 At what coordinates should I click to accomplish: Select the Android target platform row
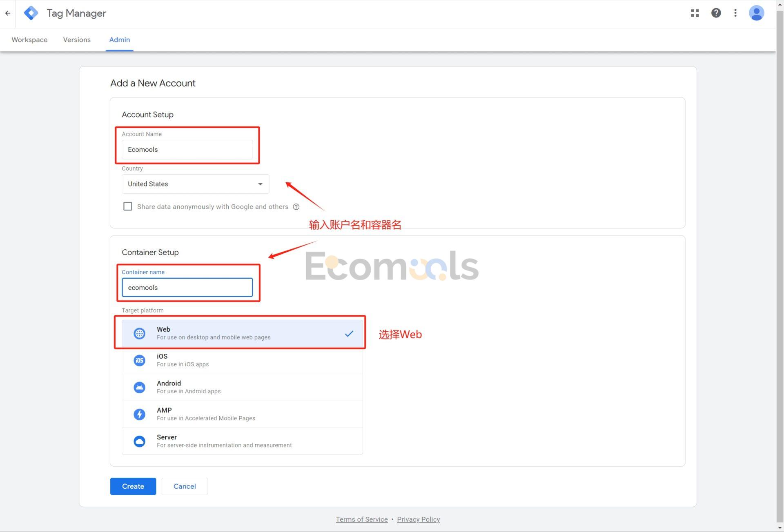pos(242,387)
